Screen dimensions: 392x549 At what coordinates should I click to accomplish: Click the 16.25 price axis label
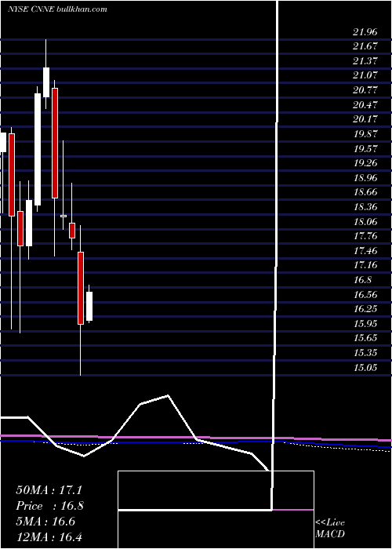pos(365,308)
